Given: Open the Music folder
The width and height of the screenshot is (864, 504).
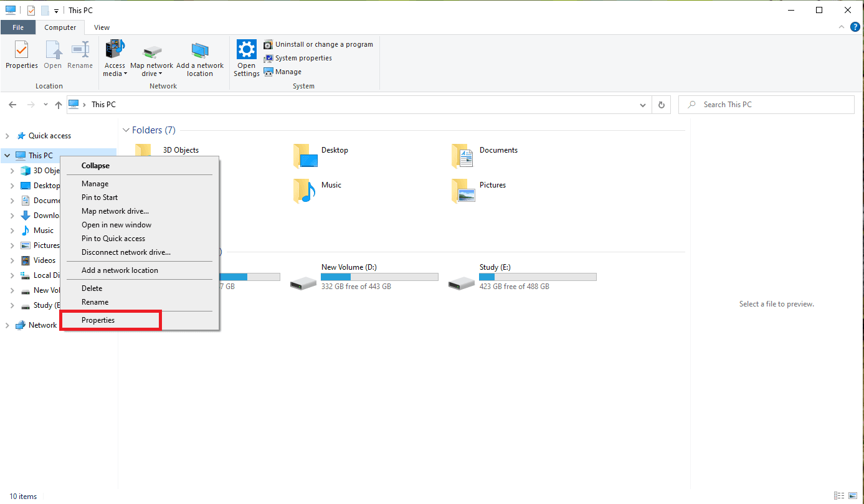Looking at the screenshot, I should pos(331,185).
